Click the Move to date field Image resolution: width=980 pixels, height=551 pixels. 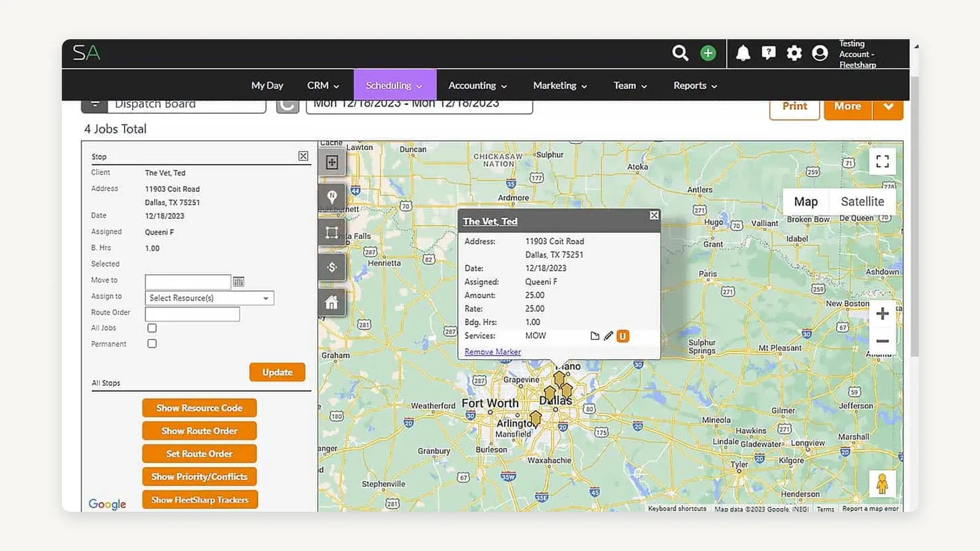[x=188, y=282]
